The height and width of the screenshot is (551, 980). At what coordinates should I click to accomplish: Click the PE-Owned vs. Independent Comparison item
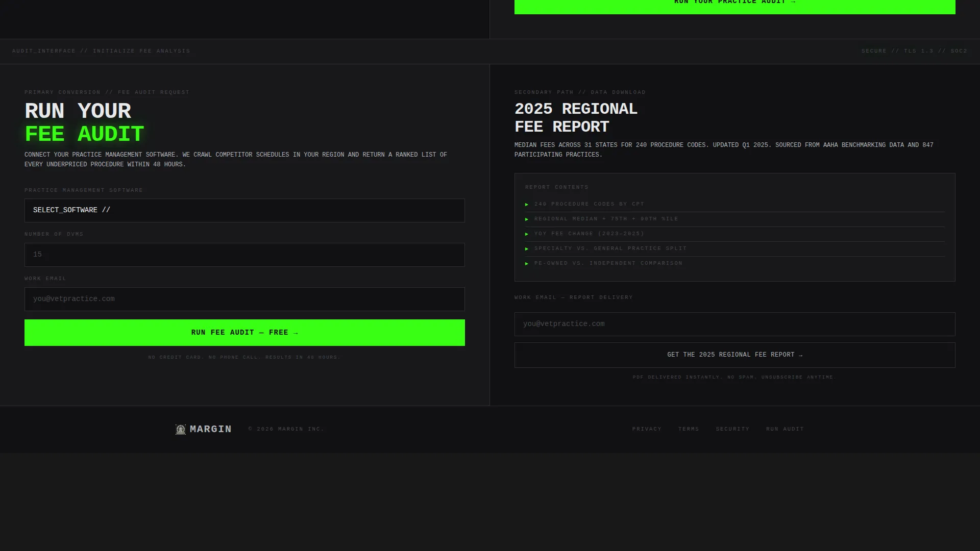(x=608, y=263)
